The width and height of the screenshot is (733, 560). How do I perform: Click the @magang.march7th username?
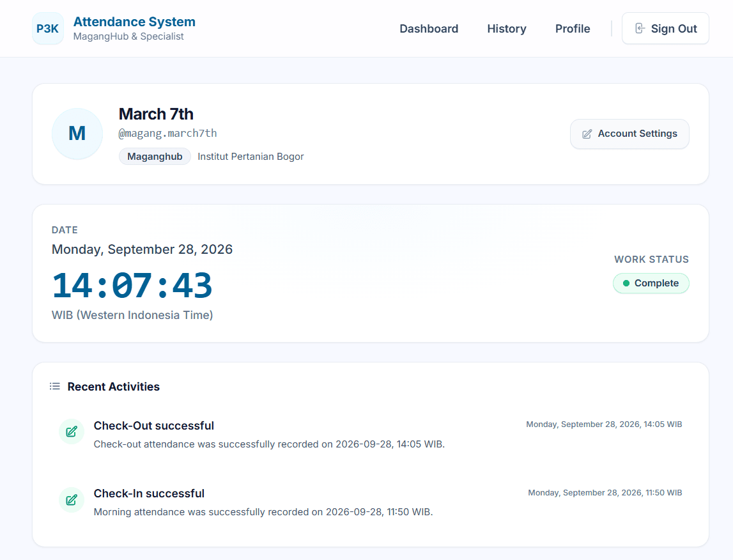[167, 133]
